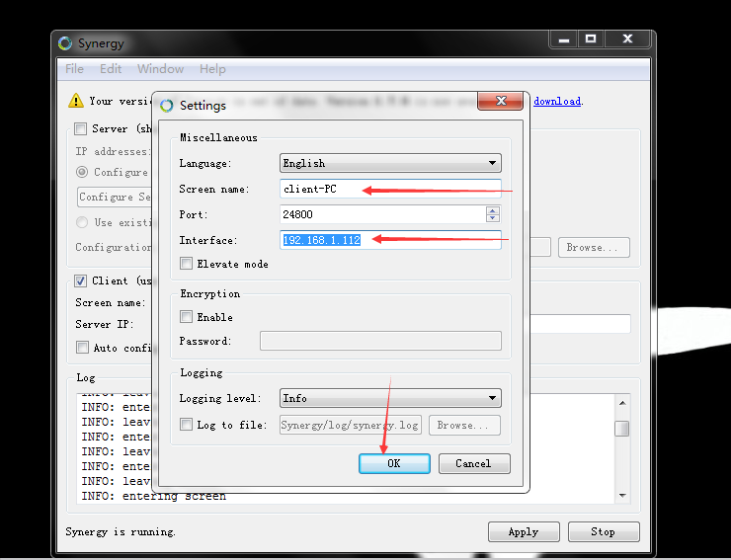Click the log scrollbar down arrow
731x560 pixels.
[622, 495]
